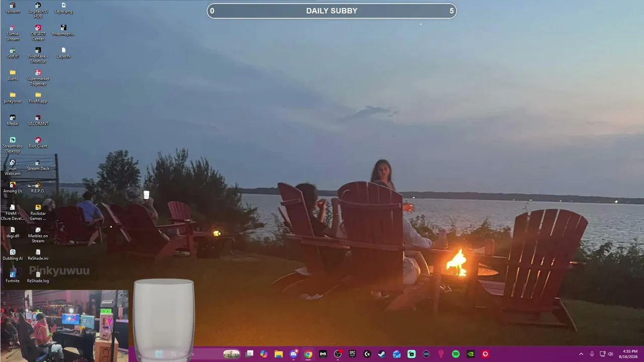Select FiveM.exe - Shortcut icon
644x362 pixels.
tap(38, 56)
